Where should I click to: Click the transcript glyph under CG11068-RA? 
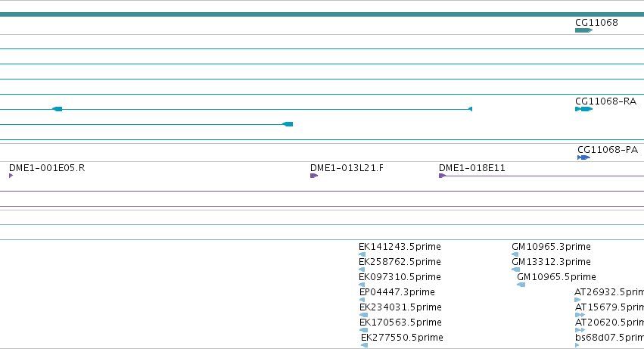[583, 109]
